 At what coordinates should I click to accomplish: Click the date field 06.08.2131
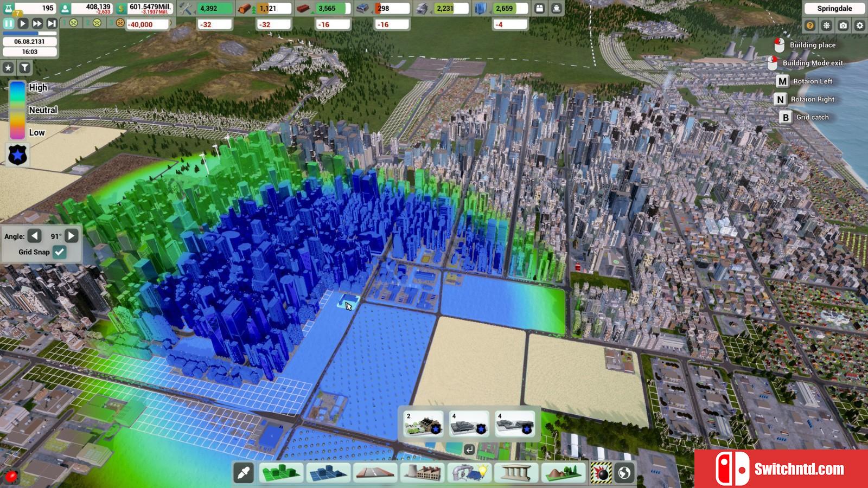(30, 41)
